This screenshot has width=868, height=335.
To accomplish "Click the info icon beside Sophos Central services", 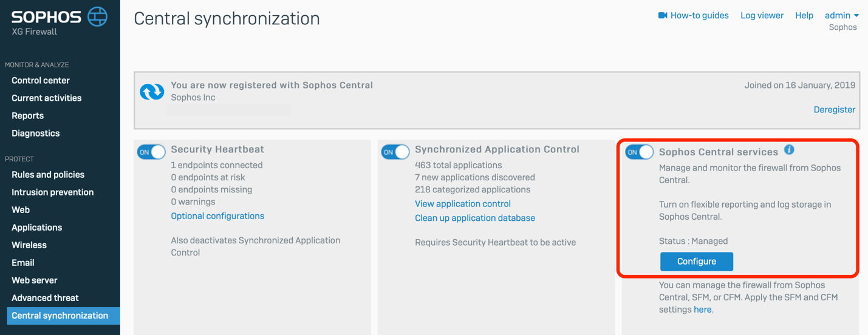I will click(788, 149).
